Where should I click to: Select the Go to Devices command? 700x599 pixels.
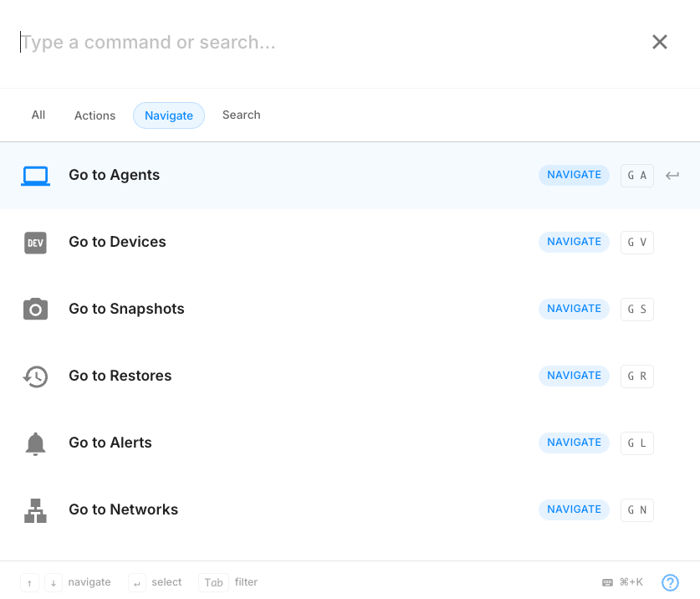(x=117, y=243)
